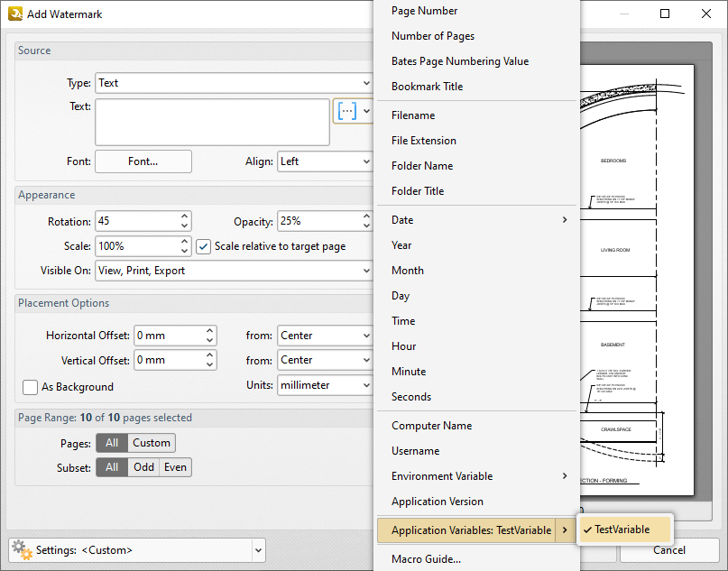The height and width of the screenshot is (571, 728).
Task: Choose All in Subset
Action: point(112,467)
